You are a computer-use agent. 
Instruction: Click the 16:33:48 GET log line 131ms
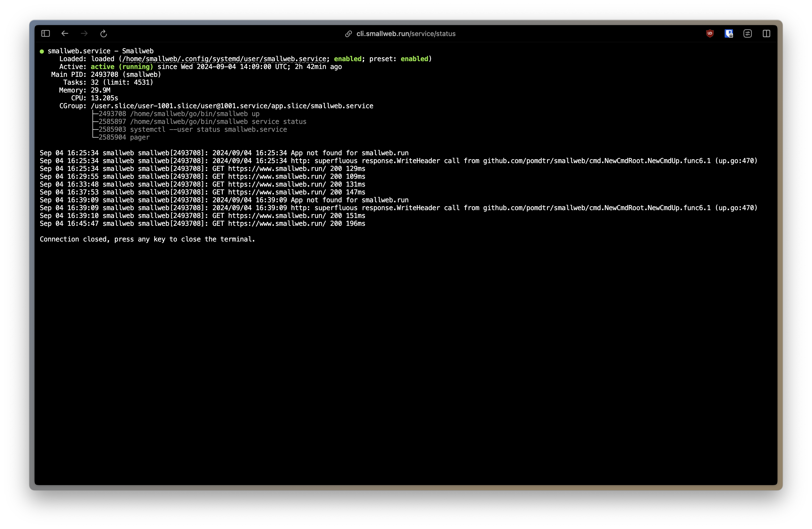click(x=202, y=185)
